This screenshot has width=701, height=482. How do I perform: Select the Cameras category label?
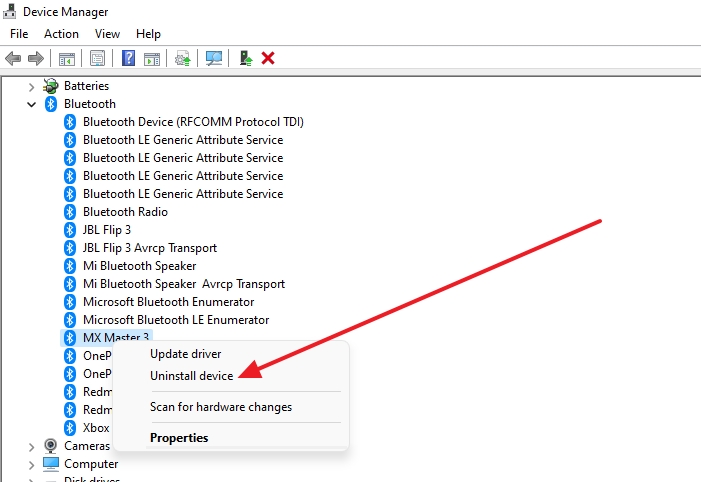point(87,446)
